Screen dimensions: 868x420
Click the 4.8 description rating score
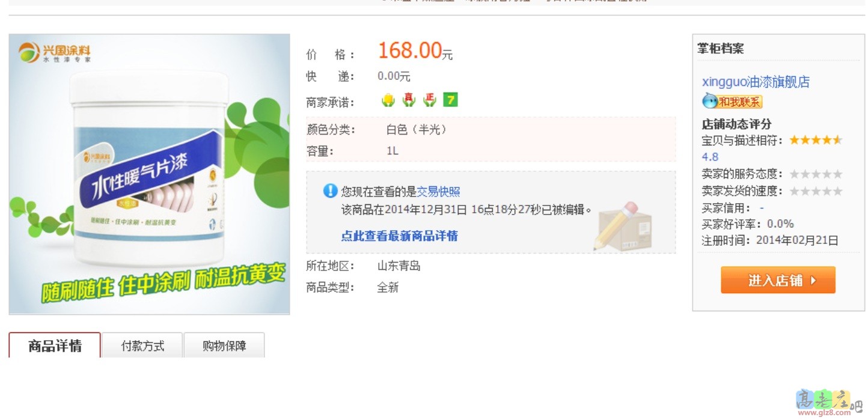click(x=710, y=157)
